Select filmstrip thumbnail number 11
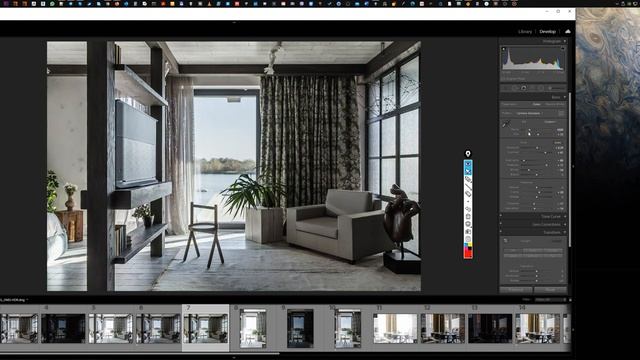The image size is (640, 360). pos(395,328)
